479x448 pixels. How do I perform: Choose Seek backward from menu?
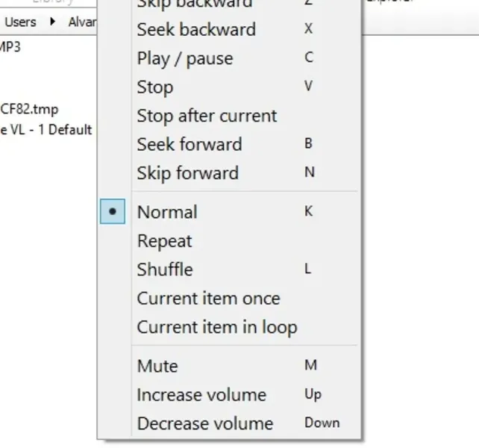195,30
